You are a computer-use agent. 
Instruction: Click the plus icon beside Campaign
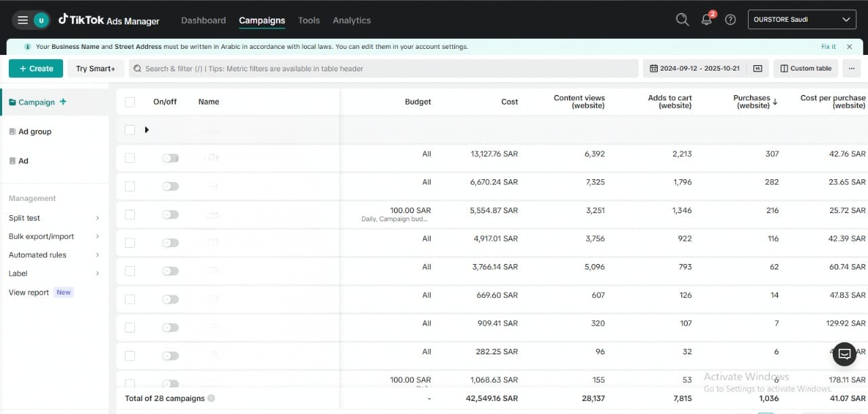pyautogui.click(x=63, y=102)
